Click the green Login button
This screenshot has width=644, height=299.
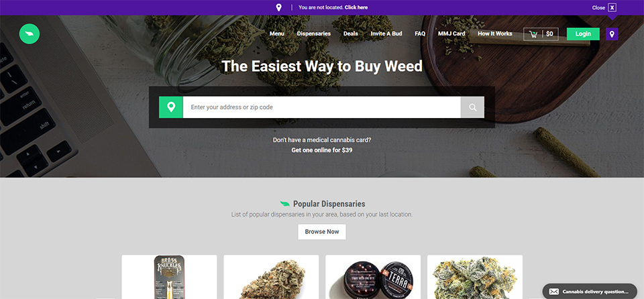coord(583,34)
